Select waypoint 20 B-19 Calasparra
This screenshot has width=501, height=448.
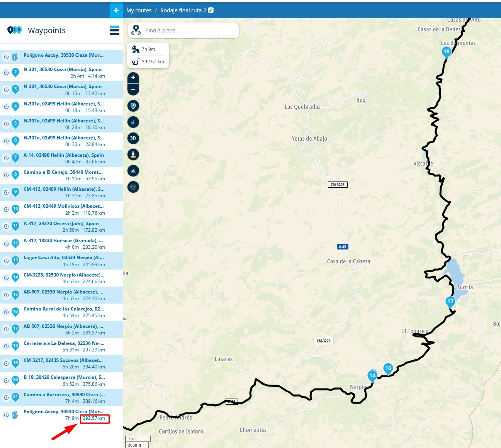click(x=61, y=380)
